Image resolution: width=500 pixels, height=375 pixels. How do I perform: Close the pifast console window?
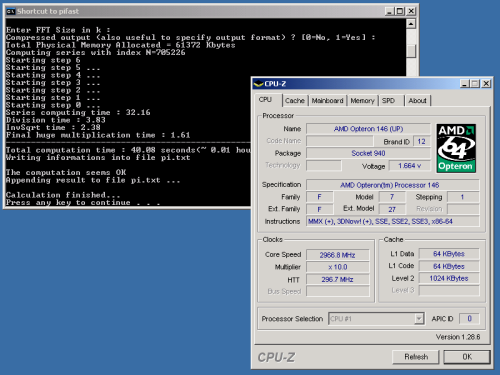tap(411, 11)
